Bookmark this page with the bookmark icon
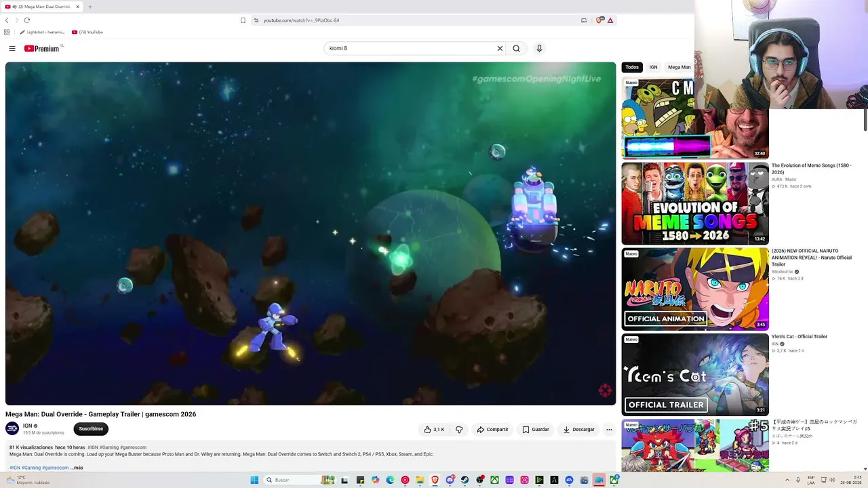868x488 pixels. pyautogui.click(x=243, y=20)
